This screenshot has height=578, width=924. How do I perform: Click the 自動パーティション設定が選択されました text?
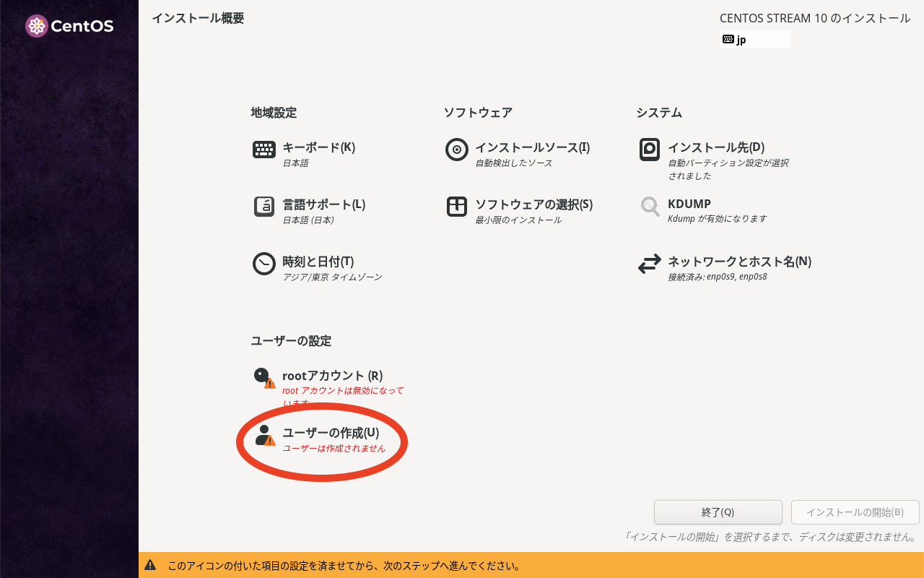pyautogui.click(x=728, y=170)
